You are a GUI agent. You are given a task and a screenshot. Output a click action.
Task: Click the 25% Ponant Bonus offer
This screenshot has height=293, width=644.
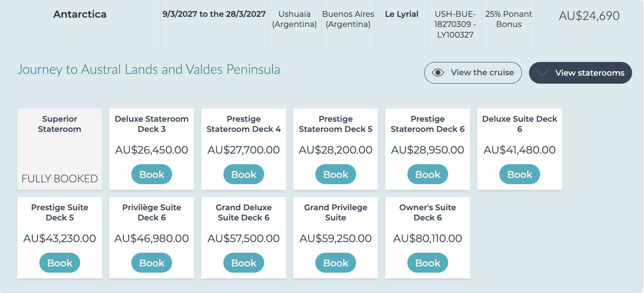click(508, 19)
